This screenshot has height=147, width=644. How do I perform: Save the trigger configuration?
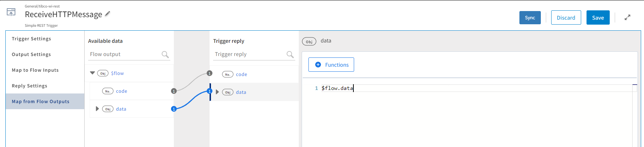click(598, 17)
